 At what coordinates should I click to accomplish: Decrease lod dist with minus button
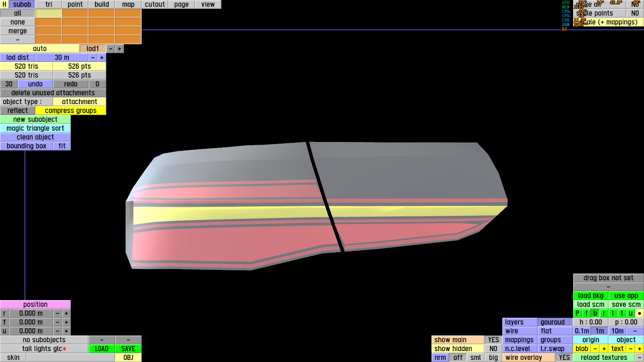(x=93, y=58)
